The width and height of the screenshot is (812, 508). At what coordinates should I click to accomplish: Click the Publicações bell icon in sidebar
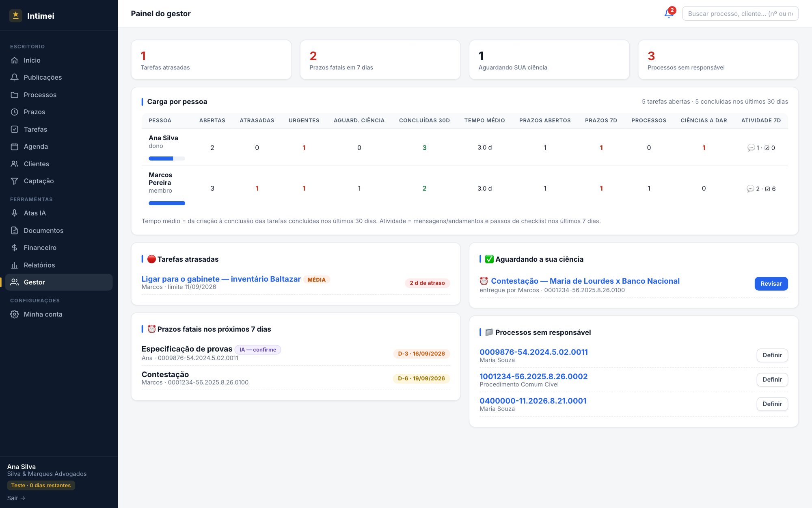[x=15, y=77]
